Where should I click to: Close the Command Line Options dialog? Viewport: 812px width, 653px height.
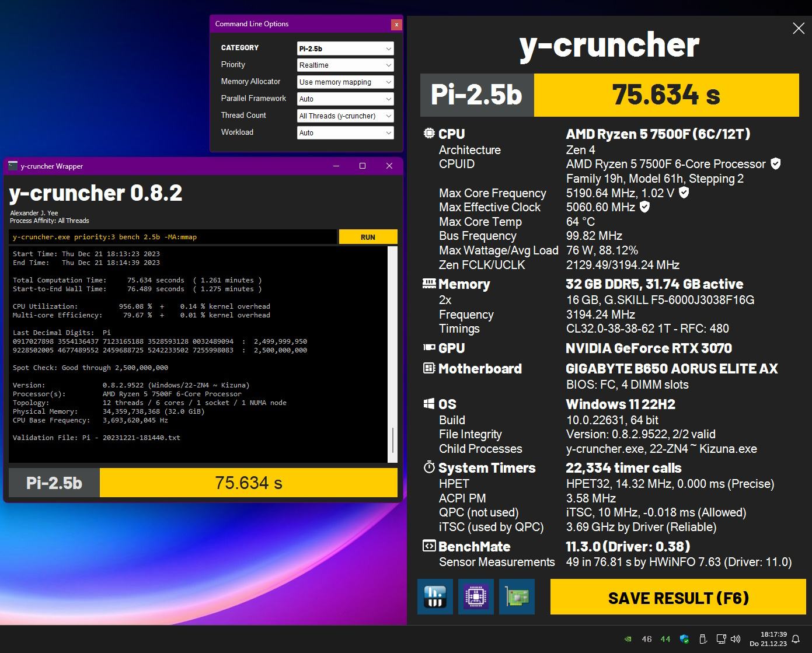(x=396, y=25)
